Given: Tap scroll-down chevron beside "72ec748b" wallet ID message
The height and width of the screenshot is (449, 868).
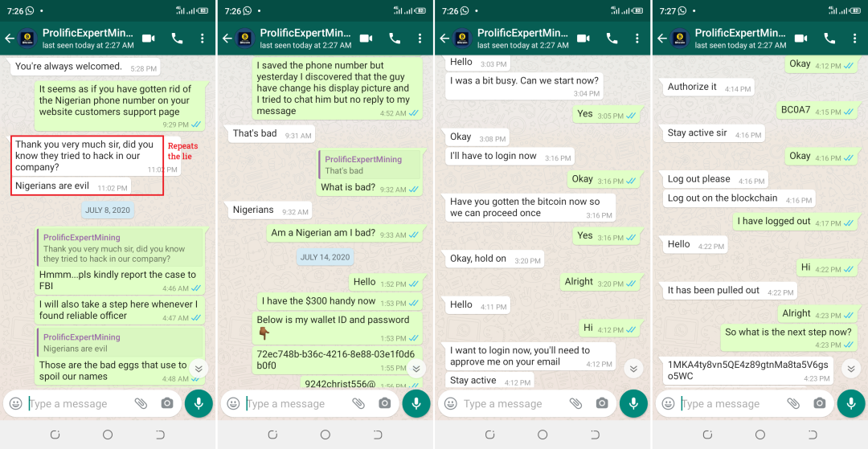Looking at the screenshot, I should [x=416, y=368].
